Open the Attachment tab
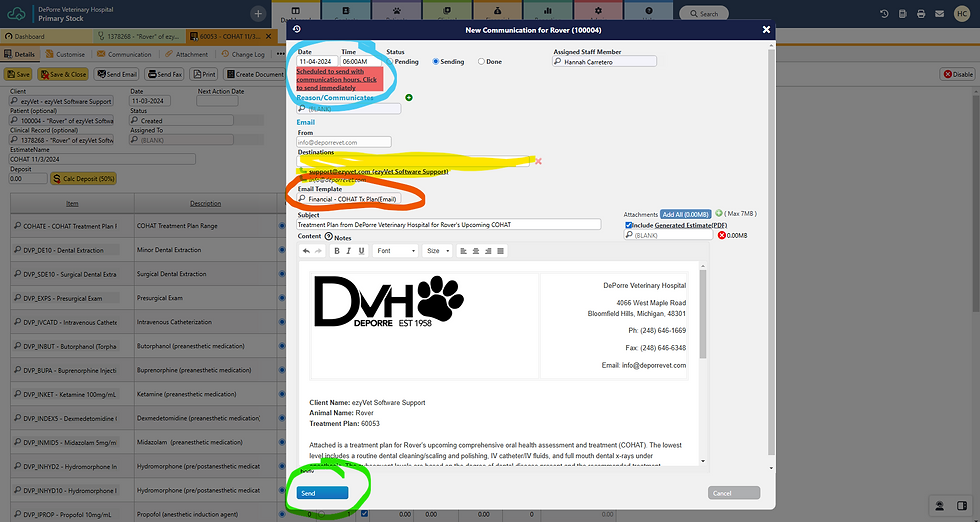 (186, 54)
